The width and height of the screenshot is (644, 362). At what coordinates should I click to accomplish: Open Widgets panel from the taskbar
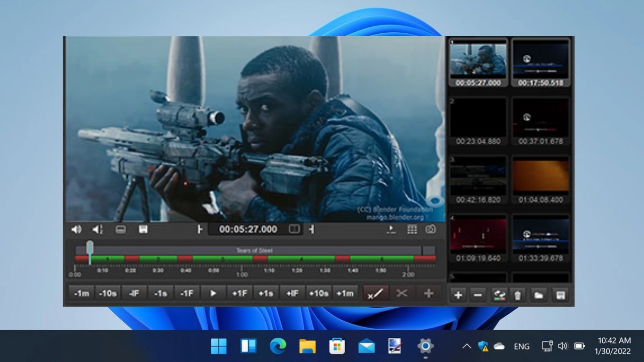pyautogui.click(x=249, y=346)
